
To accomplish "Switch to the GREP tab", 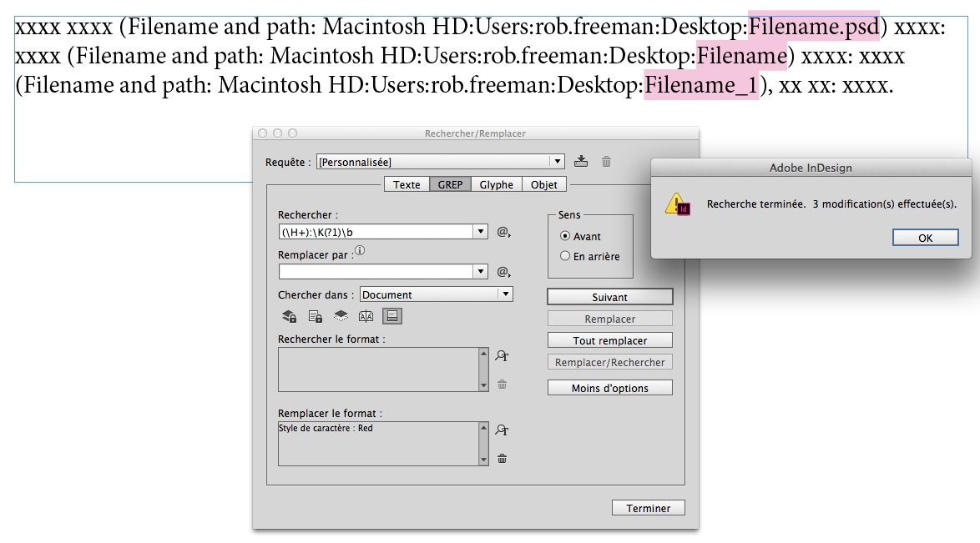I will (450, 184).
